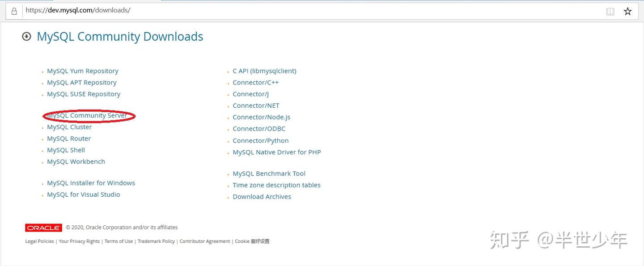Open MySQL for Visual Studio link
The width and height of the screenshot is (644, 266).
(x=84, y=195)
